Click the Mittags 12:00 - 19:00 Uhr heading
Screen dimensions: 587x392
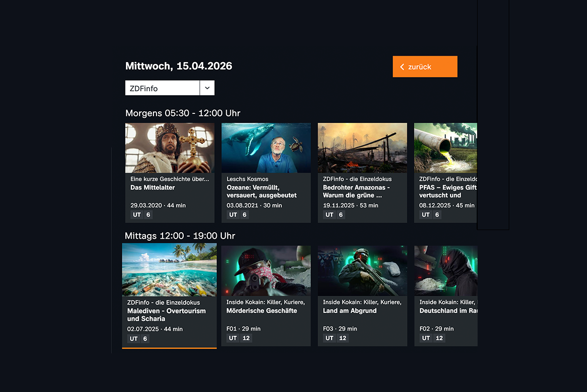pyautogui.click(x=180, y=236)
